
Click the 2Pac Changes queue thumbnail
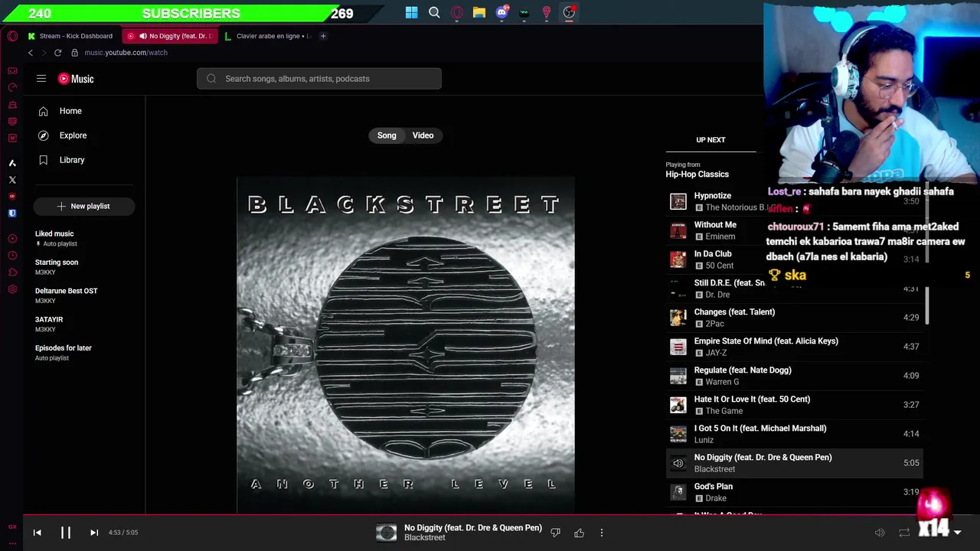678,318
